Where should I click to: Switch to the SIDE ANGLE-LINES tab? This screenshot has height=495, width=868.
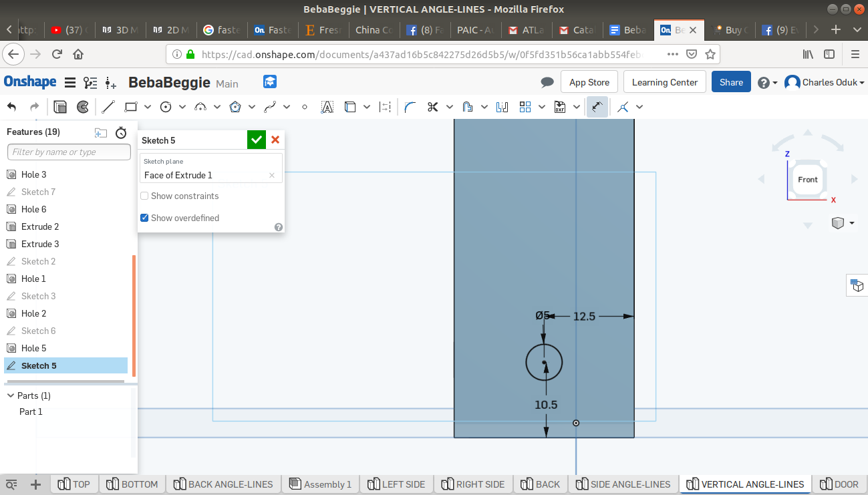pyautogui.click(x=623, y=484)
